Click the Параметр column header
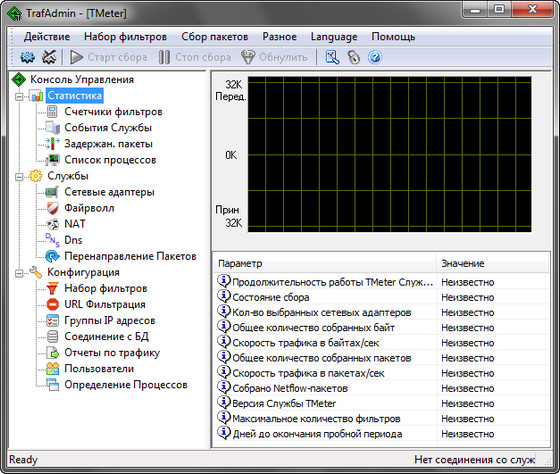This screenshot has width=560, height=474. [x=324, y=264]
